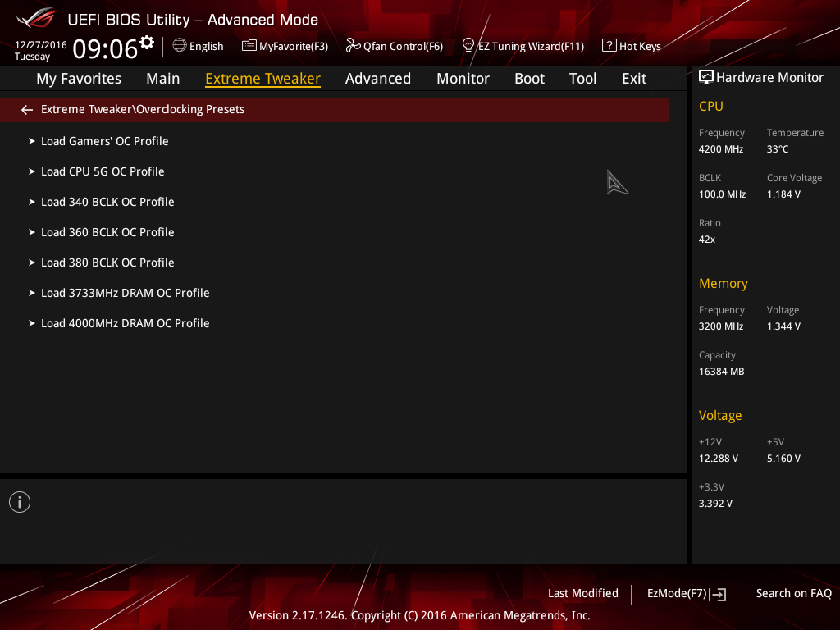Viewport: 840px width, 630px height.
Task: Click the version copyright text
Action: (x=419, y=615)
